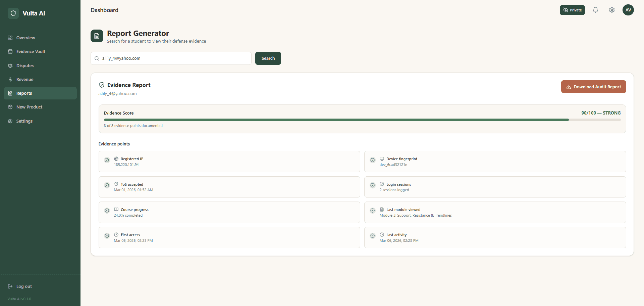Click the Vulta AI shield logo
Viewport: 644px width, 306px height.
[13, 13]
